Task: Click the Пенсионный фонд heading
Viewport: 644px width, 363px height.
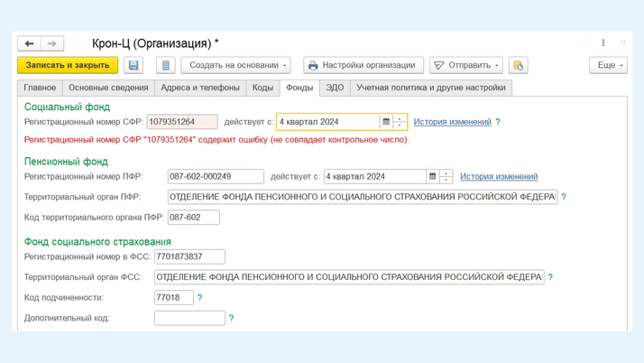Action: pyautogui.click(x=66, y=162)
